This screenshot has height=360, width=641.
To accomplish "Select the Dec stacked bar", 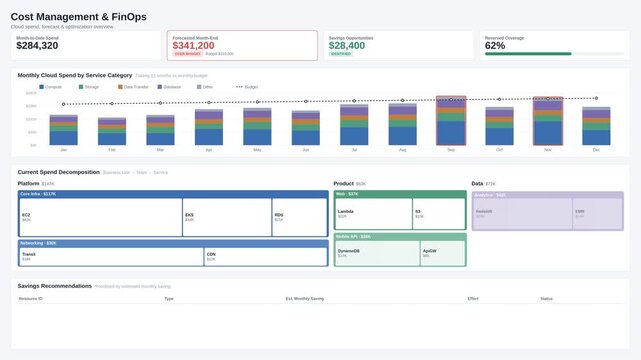I will [x=596, y=126].
